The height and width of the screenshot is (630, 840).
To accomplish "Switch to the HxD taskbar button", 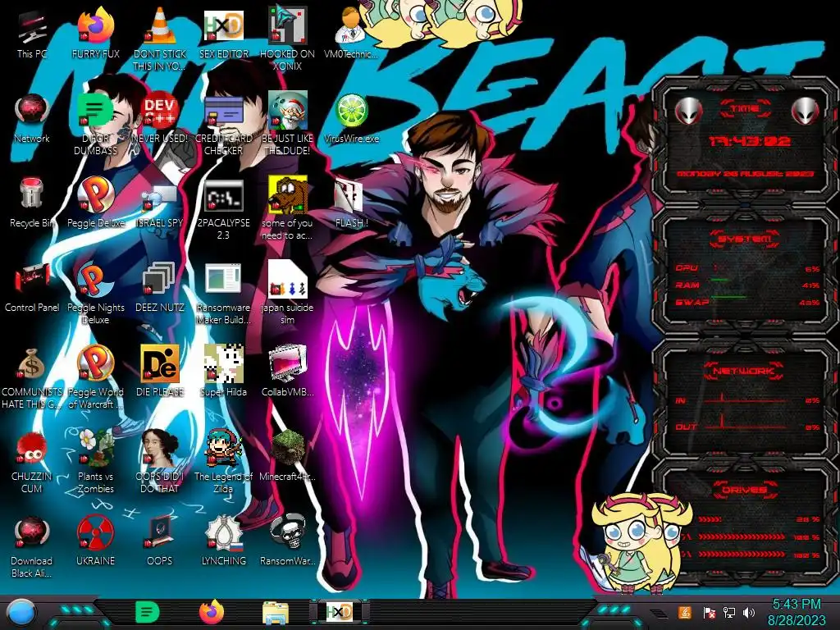I will click(339, 612).
